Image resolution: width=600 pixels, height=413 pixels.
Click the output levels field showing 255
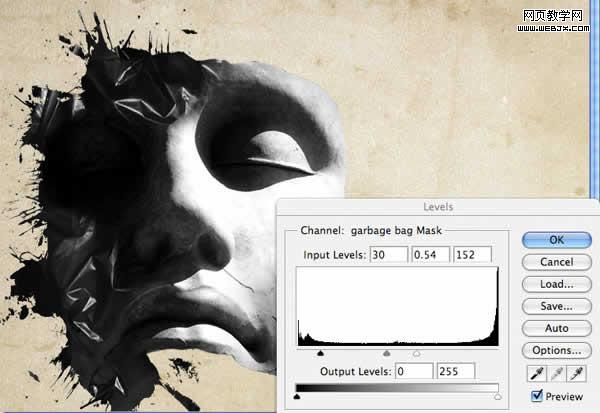[x=456, y=371]
